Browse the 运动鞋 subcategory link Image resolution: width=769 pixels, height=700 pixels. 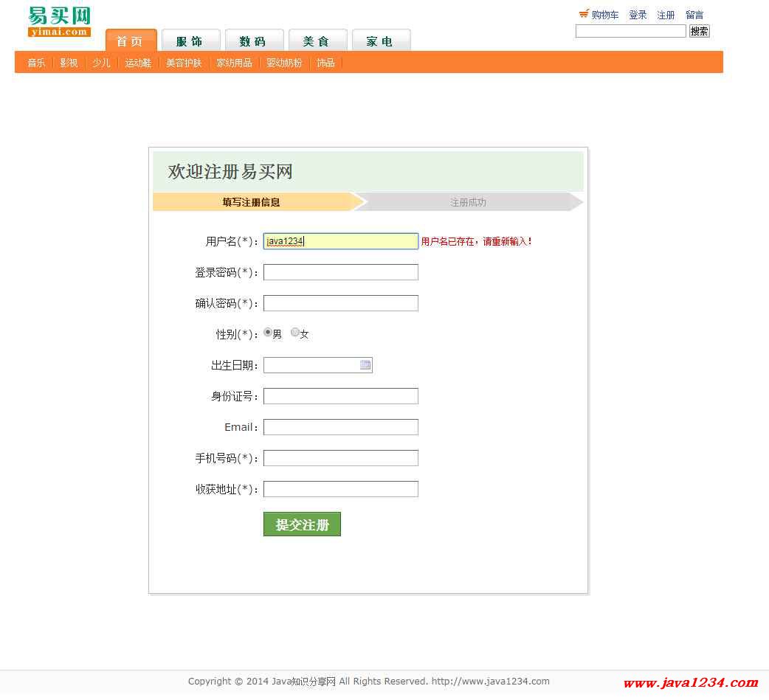tap(138, 63)
